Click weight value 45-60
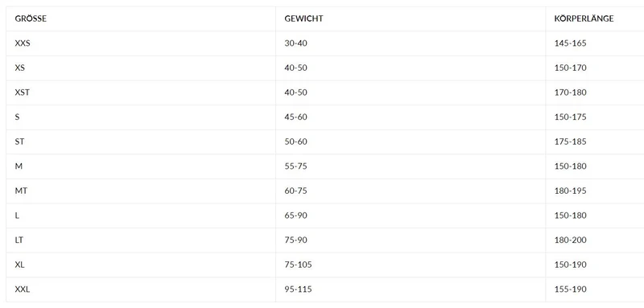This screenshot has width=644, height=308. 295,117
